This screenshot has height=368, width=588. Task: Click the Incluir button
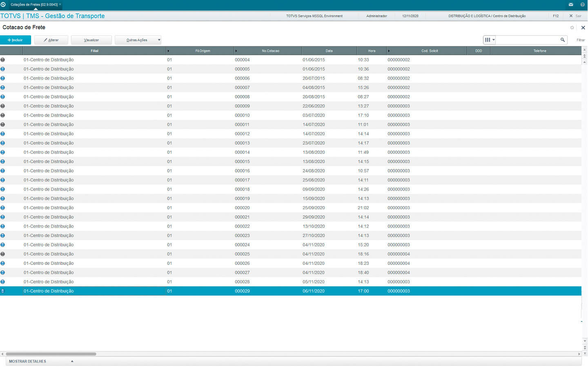click(16, 40)
